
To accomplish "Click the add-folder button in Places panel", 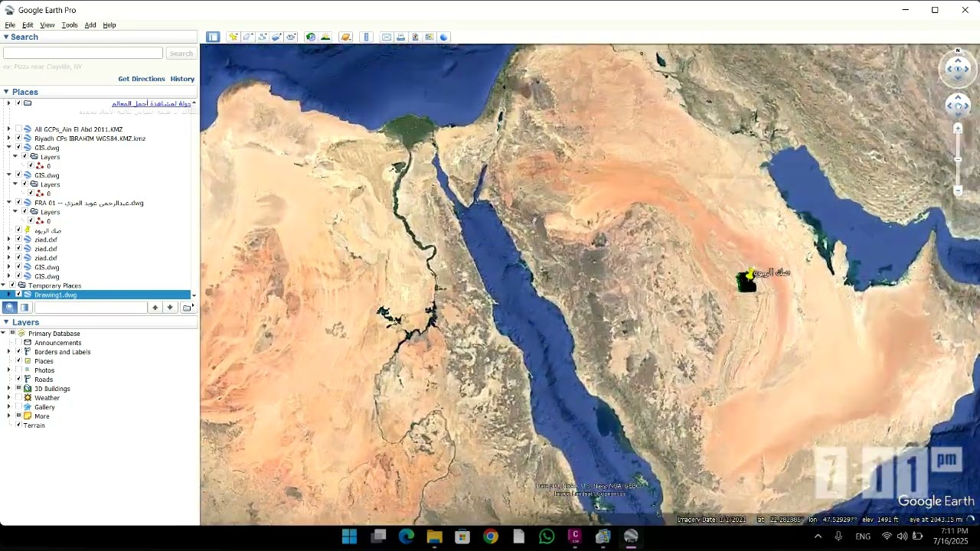I will [187, 308].
